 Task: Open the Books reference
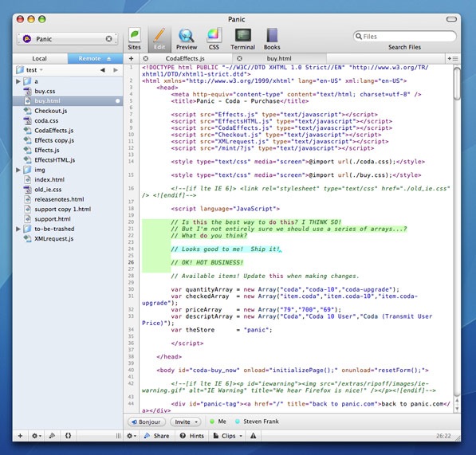click(272, 39)
